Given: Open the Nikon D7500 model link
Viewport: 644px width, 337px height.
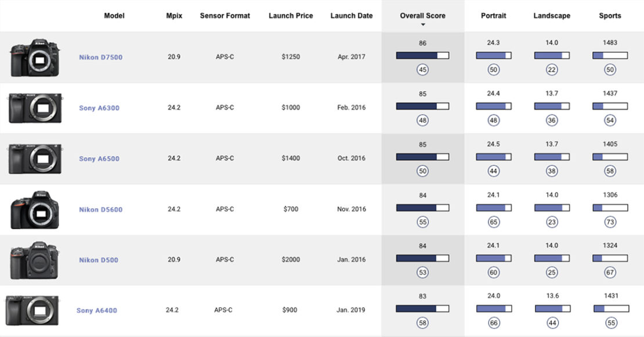Looking at the screenshot, I should 100,57.
